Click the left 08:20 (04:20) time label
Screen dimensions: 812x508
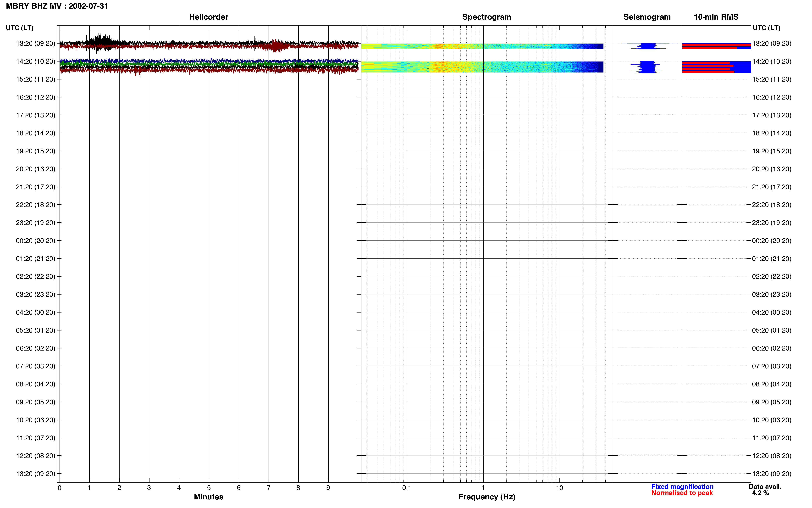click(x=36, y=384)
